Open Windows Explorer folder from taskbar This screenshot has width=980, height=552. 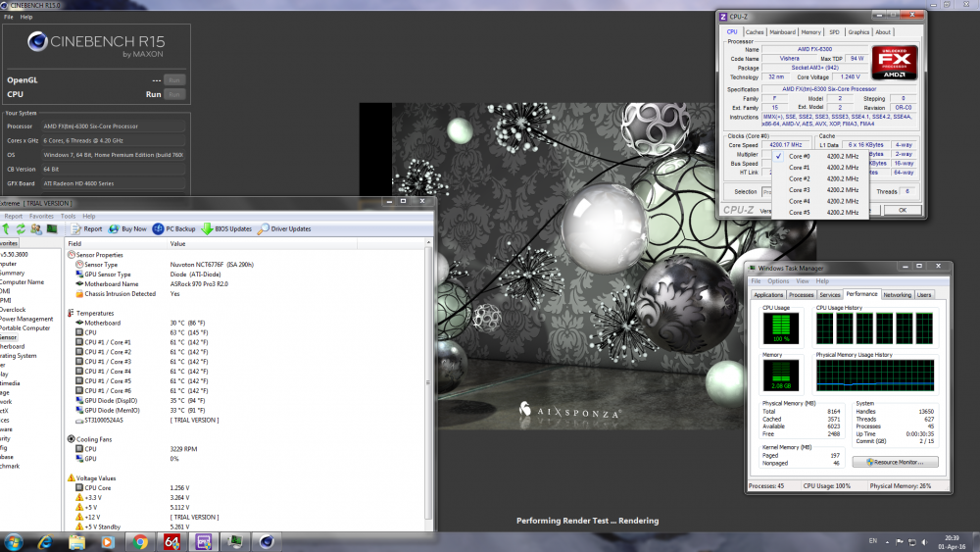76,542
